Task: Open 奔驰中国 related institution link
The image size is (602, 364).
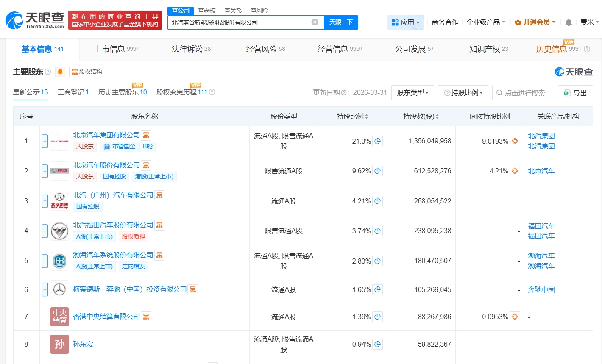Action: coord(541,290)
